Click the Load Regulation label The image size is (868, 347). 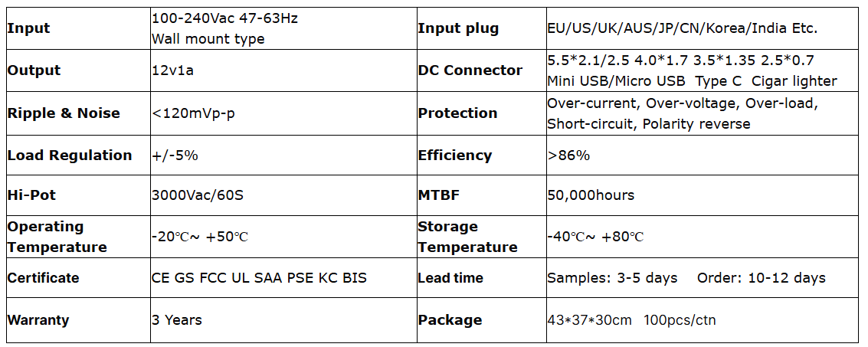pyautogui.click(x=70, y=155)
